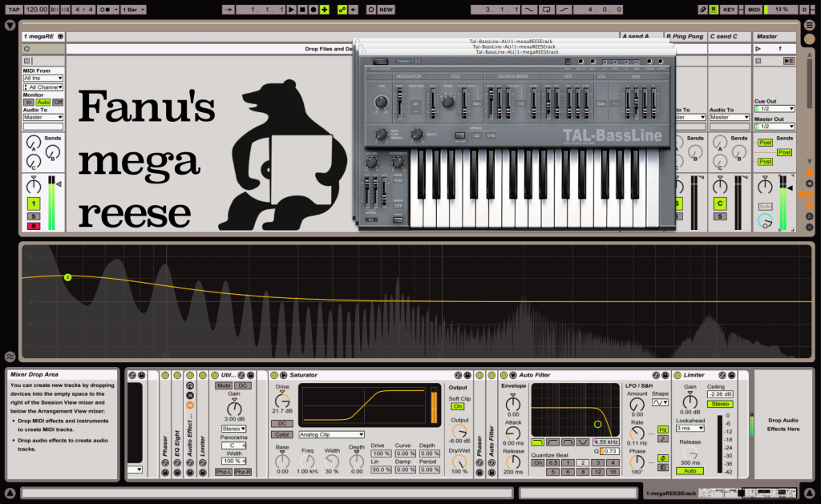Click the Record button in transport
The image size is (821, 504).
(313, 10)
